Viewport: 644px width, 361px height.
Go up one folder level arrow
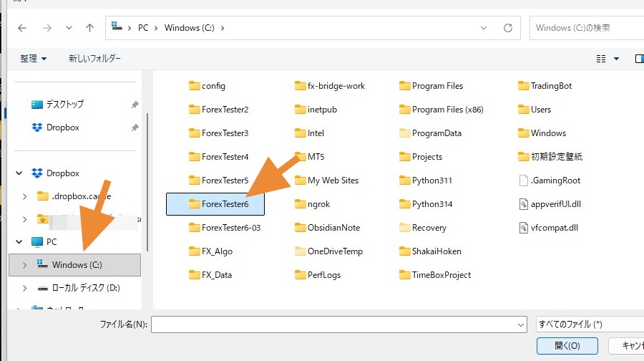89,28
